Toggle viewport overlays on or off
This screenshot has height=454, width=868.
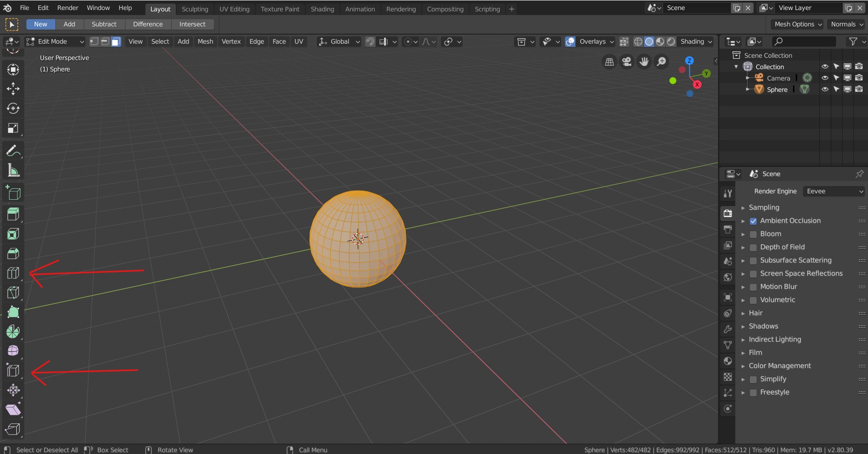click(x=570, y=41)
